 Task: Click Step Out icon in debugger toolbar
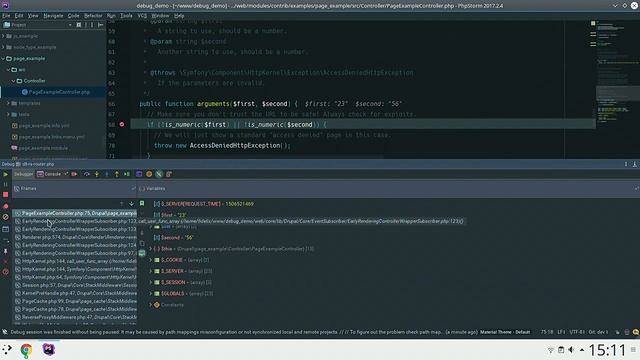pos(117,174)
